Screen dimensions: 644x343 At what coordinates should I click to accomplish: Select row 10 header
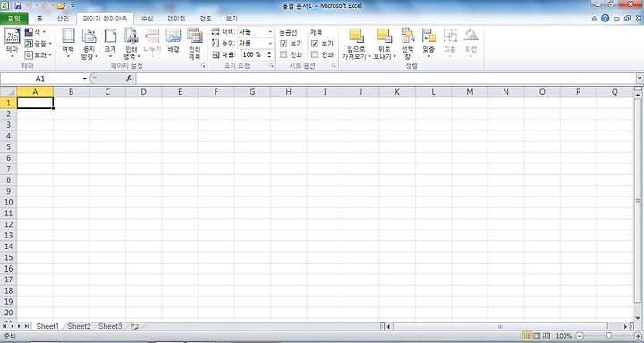point(8,202)
